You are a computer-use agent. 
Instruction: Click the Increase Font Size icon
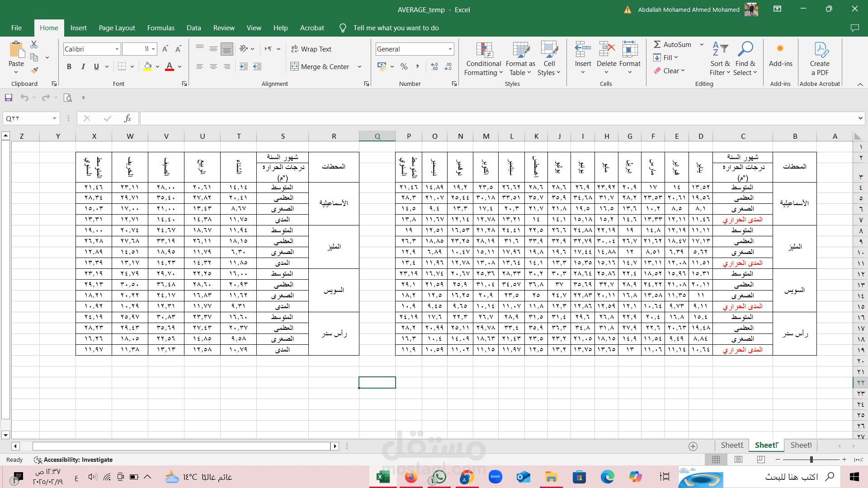[165, 49]
